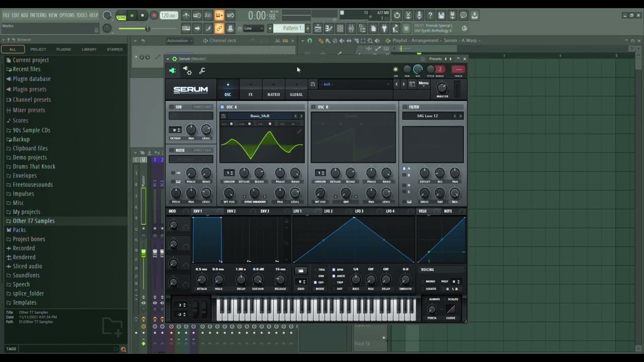Select the PLUGINS browser tab

[63, 49]
